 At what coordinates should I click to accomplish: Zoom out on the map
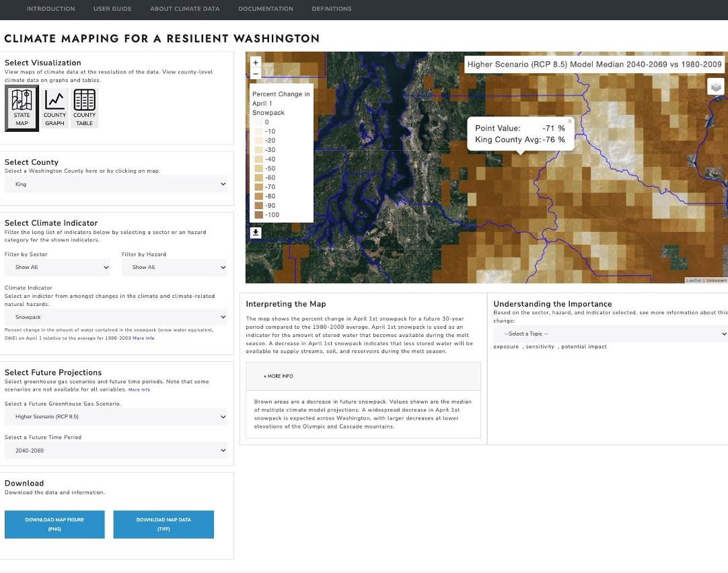[255, 73]
